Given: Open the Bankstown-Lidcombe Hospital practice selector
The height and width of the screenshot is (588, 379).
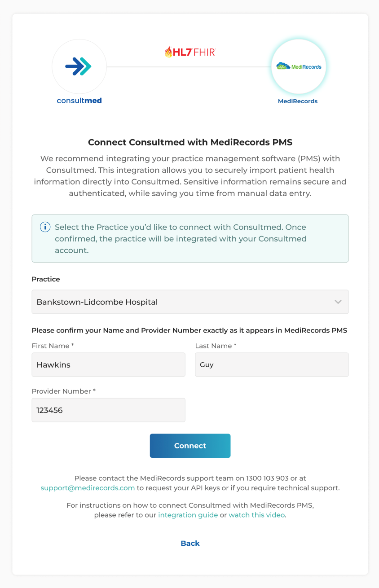Looking at the screenshot, I should pos(190,302).
